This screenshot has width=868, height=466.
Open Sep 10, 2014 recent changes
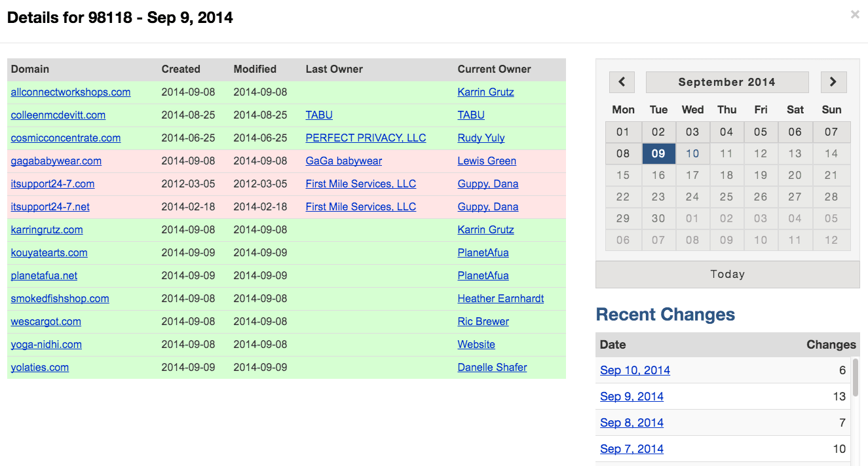tap(635, 370)
